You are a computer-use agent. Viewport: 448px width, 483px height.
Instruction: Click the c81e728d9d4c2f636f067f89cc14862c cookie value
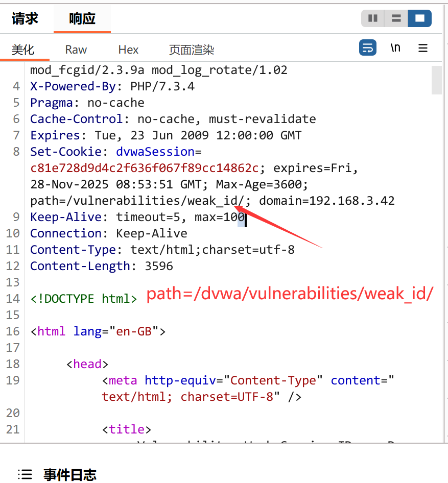pyautogui.click(x=145, y=168)
